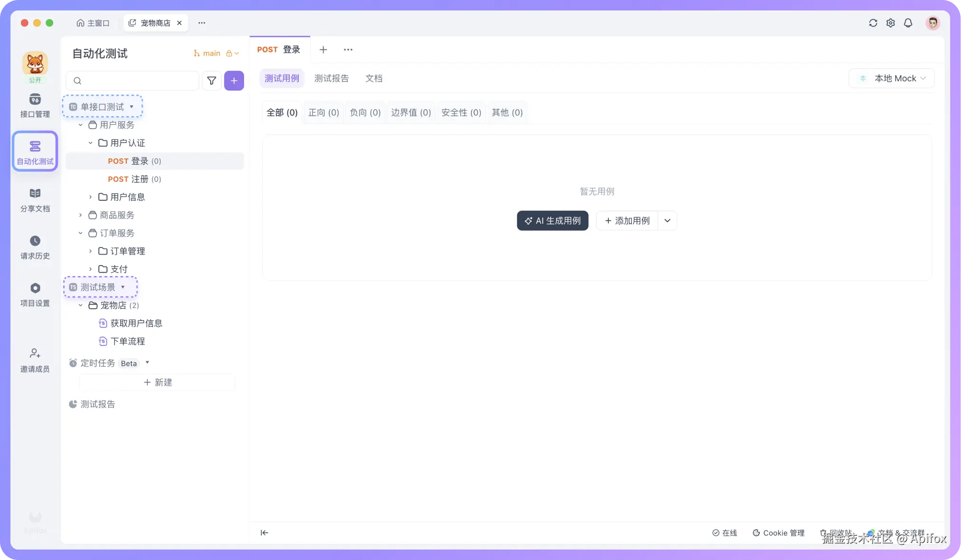Image resolution: width=961 pixels, height=560 pixels.
Task: Open dropdown arrow beside 添加用例
Action: pyautogui.click(x=667, y=221)
